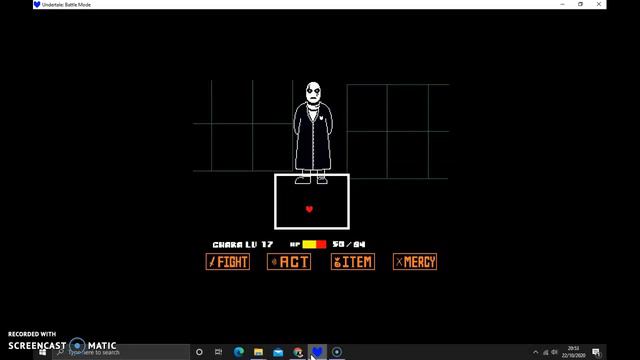Open the volume tray icon

click(554, 352)
